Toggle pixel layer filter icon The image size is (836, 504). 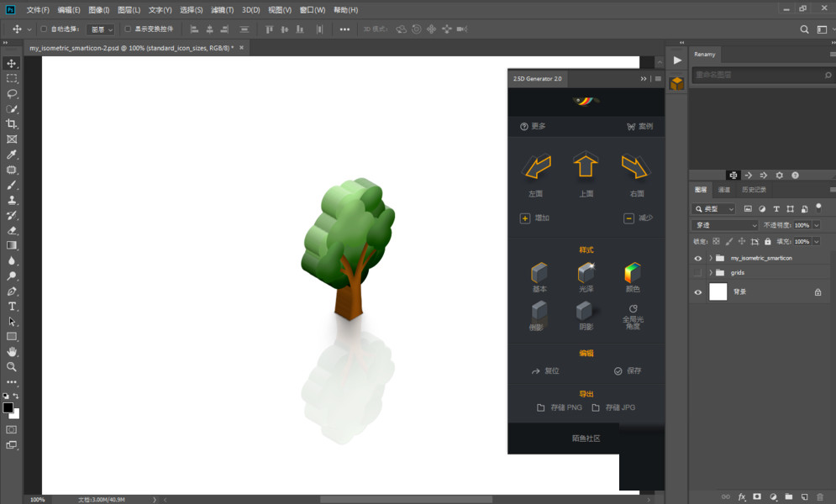coord(748,209)
